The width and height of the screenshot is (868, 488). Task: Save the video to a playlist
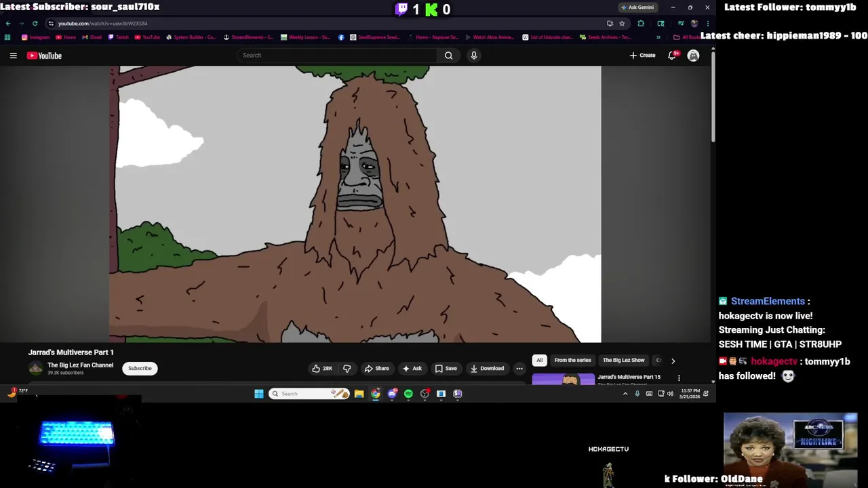(446, 368)
